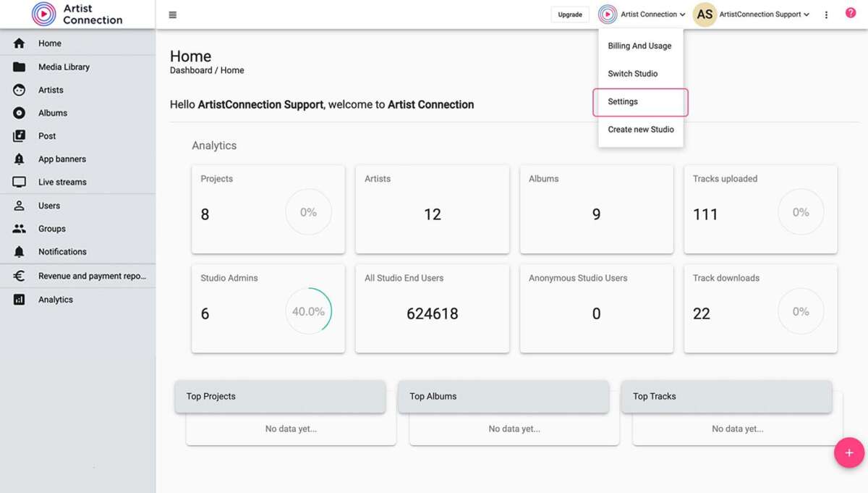Screen dimensions: 868x493
Task: Click Billing And Usage menu entry
Action: [639, 46]
